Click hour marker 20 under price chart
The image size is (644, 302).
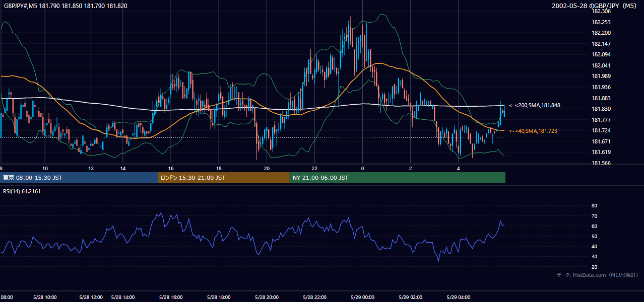[267, 168]
